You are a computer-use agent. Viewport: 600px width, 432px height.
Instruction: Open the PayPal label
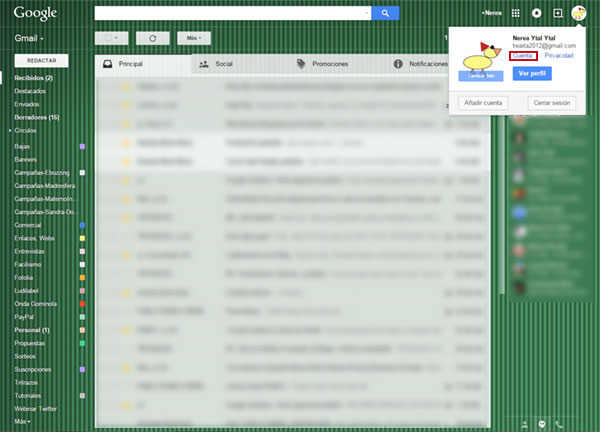[24, 317]
